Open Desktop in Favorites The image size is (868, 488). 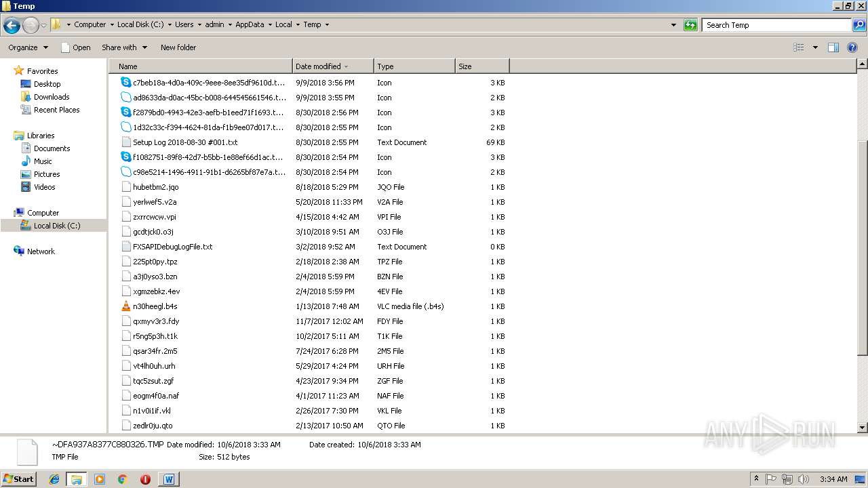point(47,84)
